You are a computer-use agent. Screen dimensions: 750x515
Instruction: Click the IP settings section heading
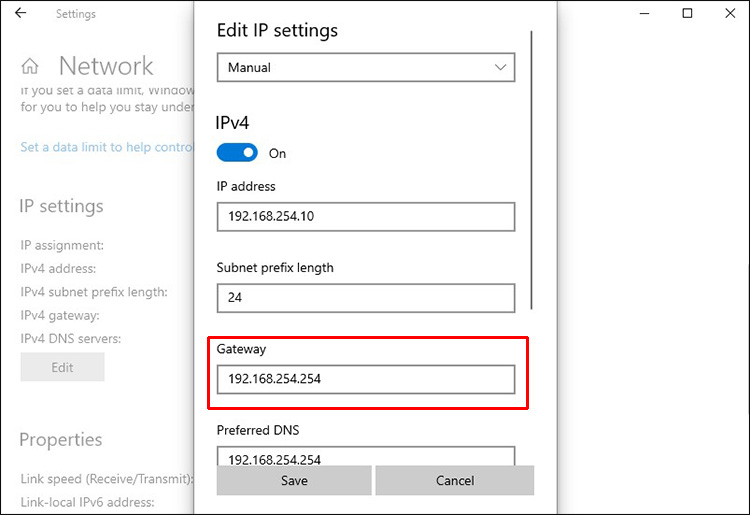pos(61,206)
